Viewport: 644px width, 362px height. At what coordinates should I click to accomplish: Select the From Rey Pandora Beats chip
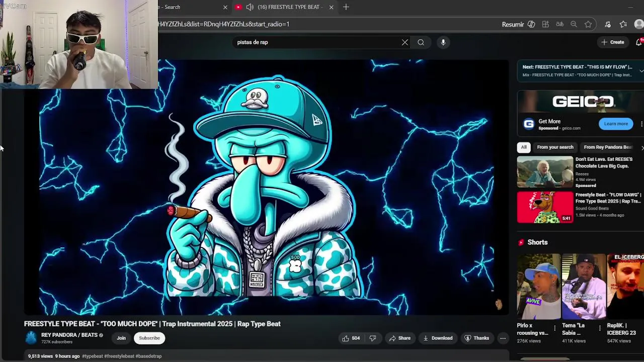pyautogui.click(x=608, y=147)
